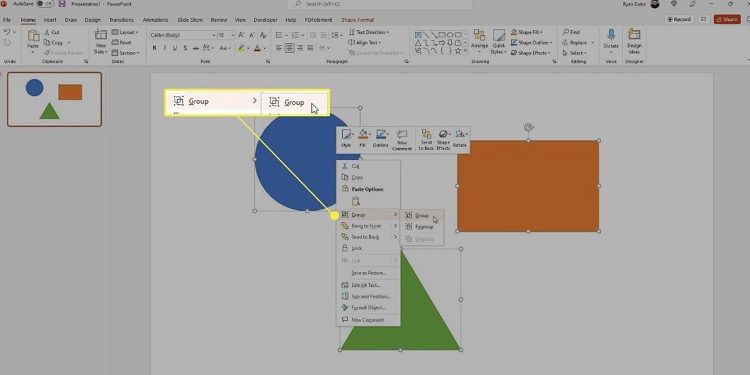Open the Text Direction dropdown
Viewport: 750px width, 375px height.
tap(369, 32)
